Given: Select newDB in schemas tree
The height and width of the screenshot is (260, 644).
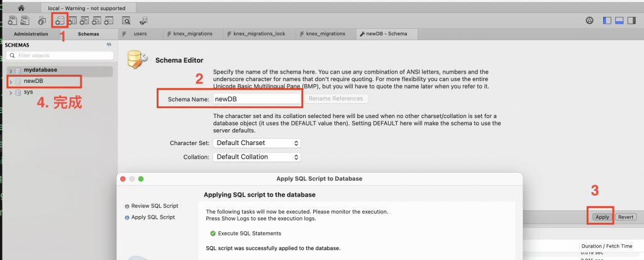Looking at the screenshot, I should [x=34, y=81].
